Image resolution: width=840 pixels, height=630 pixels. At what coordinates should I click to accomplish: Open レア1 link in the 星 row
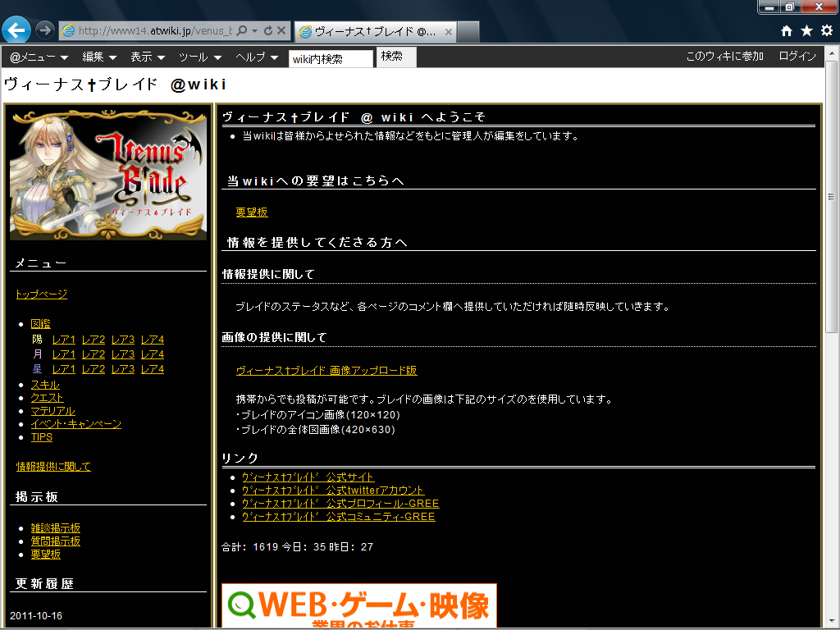click(64, 369)
